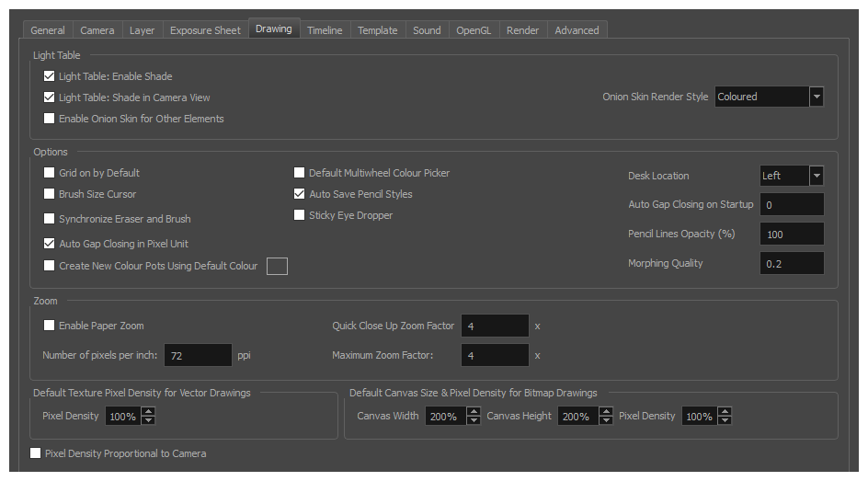Increase Canvas Height with up arrow
This screenshot has height=481, width=868.
tap(606, 412)
